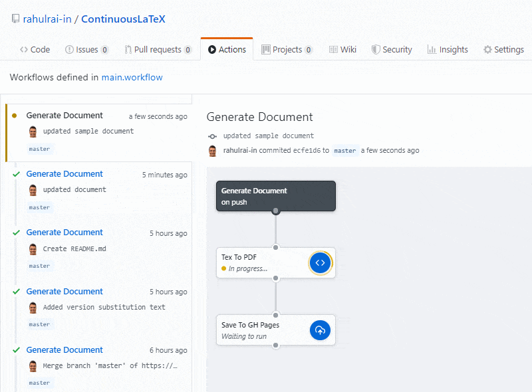Click the master branch label under 'updated sample document'
Viewport: 532px width, 392px height.
tap(39, 149)
